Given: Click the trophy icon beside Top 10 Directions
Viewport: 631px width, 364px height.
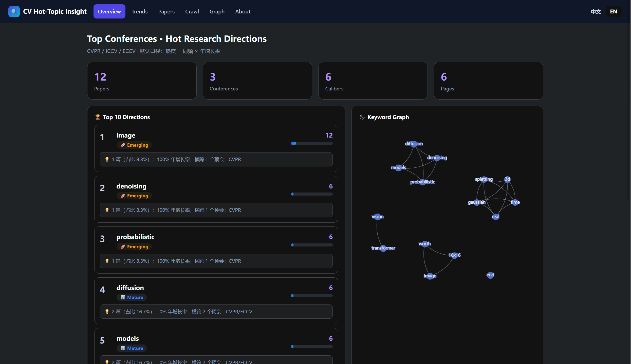Looking at the screenshot, I should (x=98, y=117).
